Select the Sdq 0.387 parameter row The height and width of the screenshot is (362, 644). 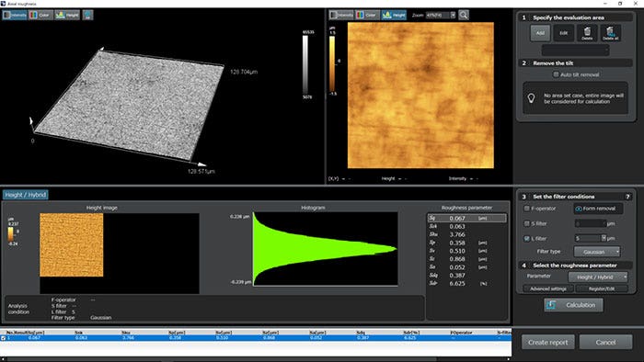[x=466, y=276]
